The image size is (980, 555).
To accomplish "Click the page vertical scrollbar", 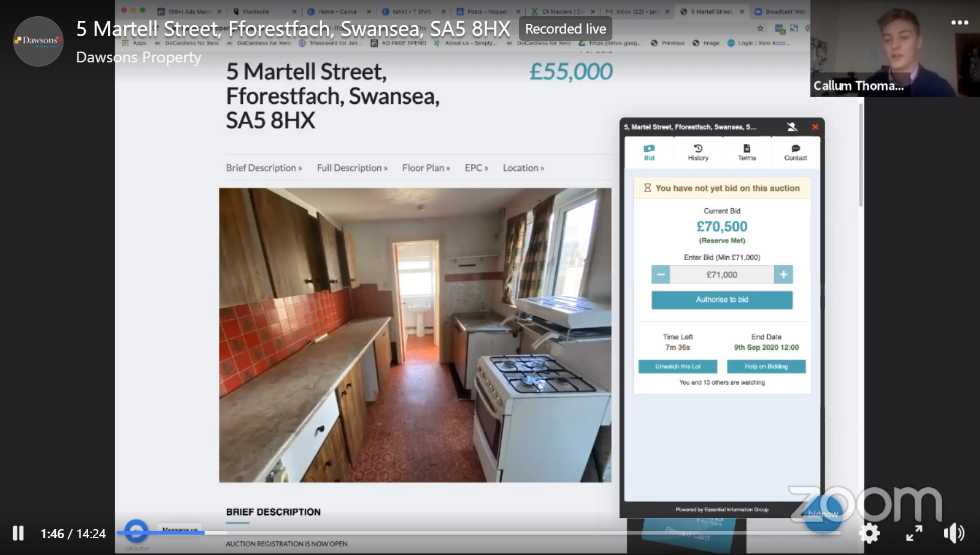I will (861, 156).
